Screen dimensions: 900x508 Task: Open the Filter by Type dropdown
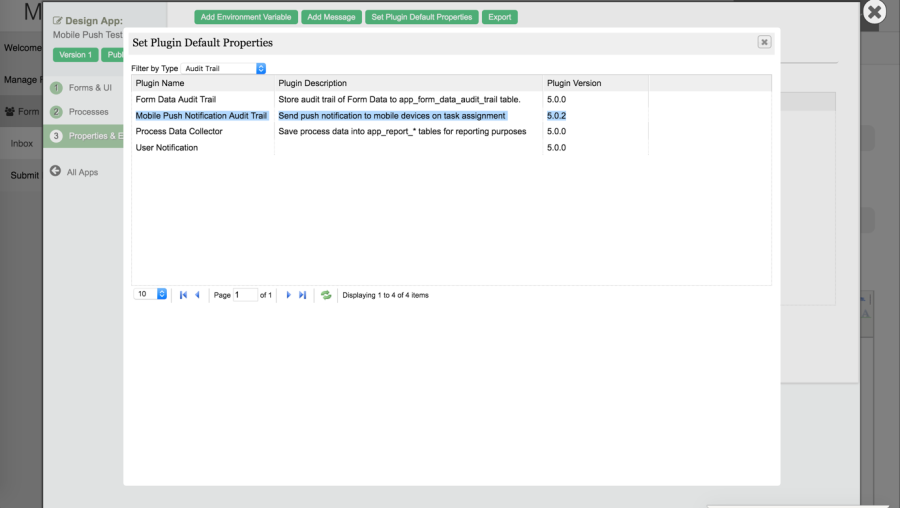pos(224,68)
